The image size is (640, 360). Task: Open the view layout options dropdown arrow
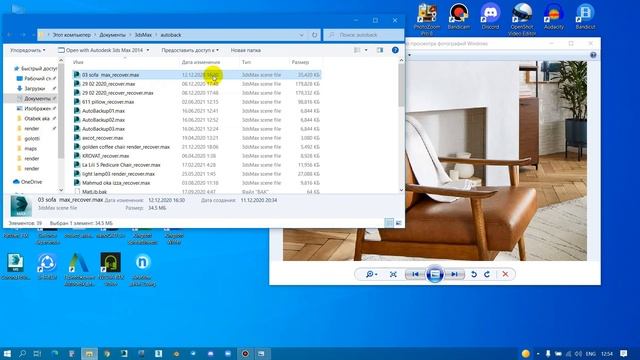[x=366, y=50]
